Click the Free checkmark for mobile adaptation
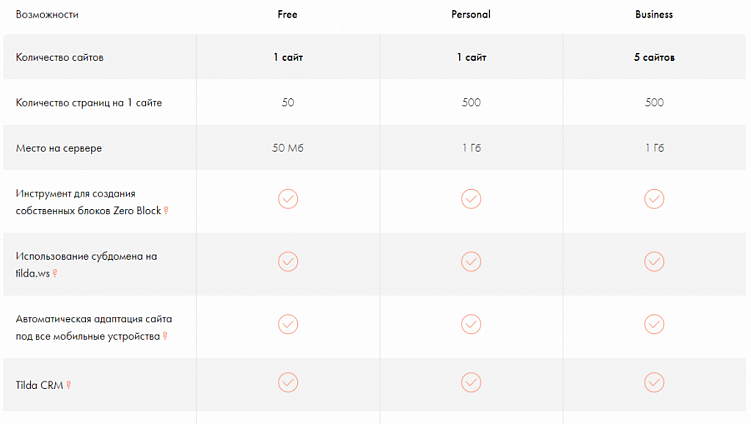This screenshot has height=424, width=751. [287, 324]
